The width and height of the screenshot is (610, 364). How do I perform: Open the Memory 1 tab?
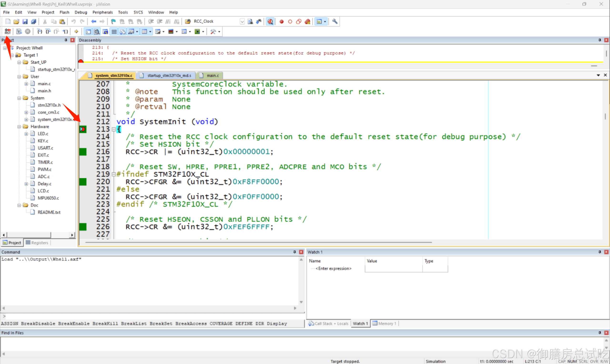click(384, 324)
